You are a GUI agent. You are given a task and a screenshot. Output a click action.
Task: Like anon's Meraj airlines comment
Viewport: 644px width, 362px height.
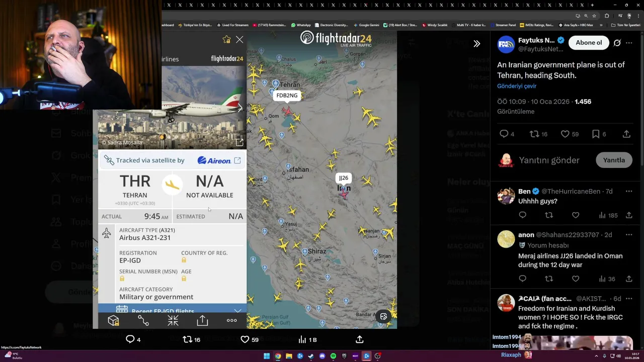576,279
